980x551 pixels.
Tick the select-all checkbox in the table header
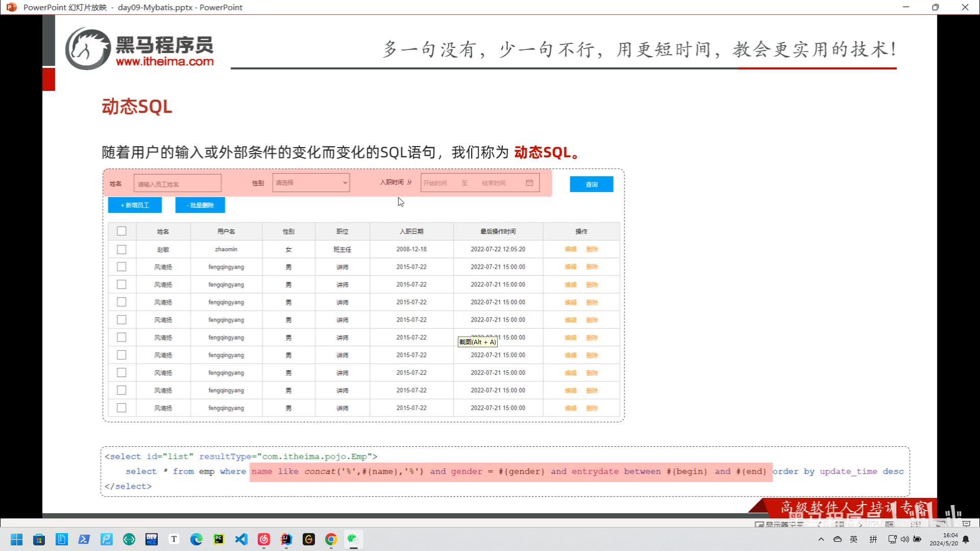pyautogui.click(x=121, y=231)
